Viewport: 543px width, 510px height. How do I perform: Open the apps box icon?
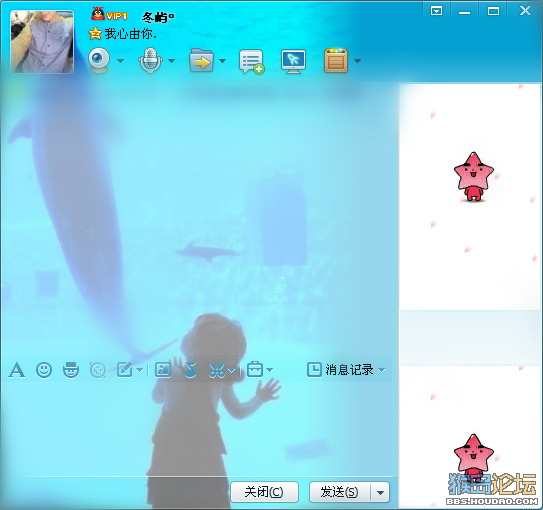coord(336,61)
